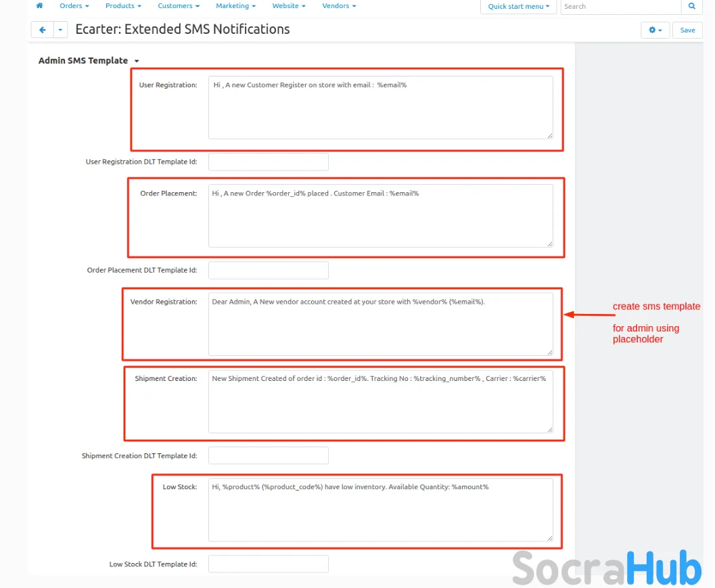This screenshot has width=715, height=588.
Task: Edit the Vendor Registration SMS template text
Action: 380,323
